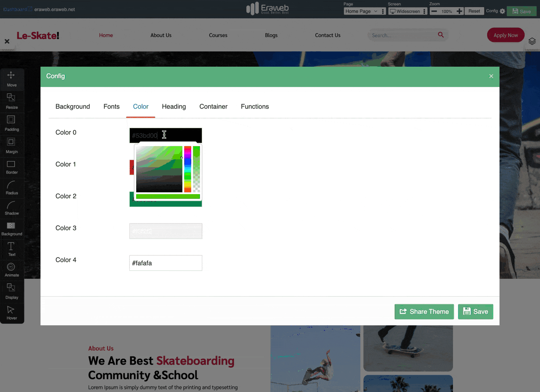Open the Home Page dropdown
The width and height of the screenshot is (540, 392).
point(361,11)
